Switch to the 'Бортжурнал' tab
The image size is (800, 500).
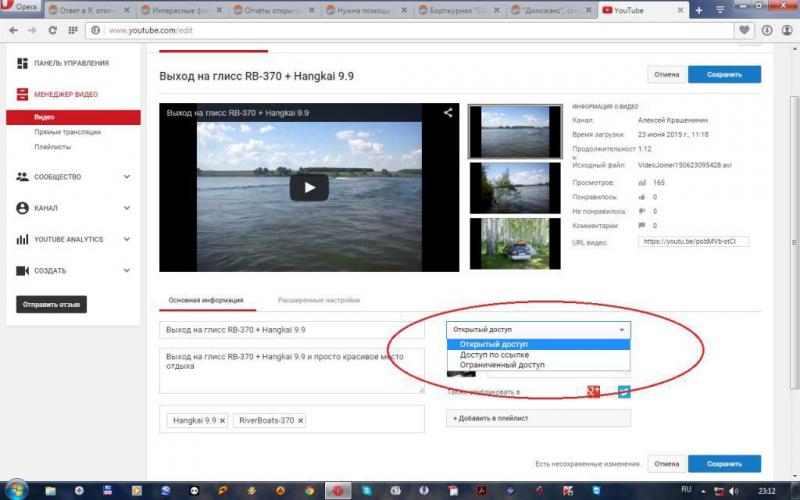coord(459,10)
